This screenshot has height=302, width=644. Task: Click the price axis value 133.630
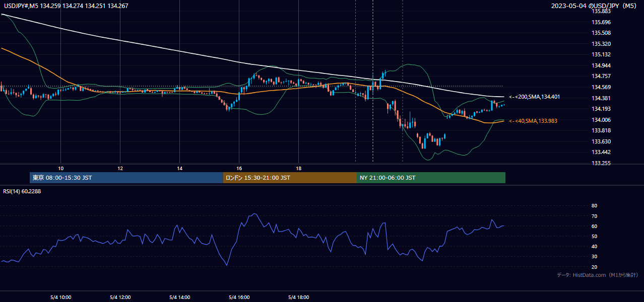[x=601, y=141]
